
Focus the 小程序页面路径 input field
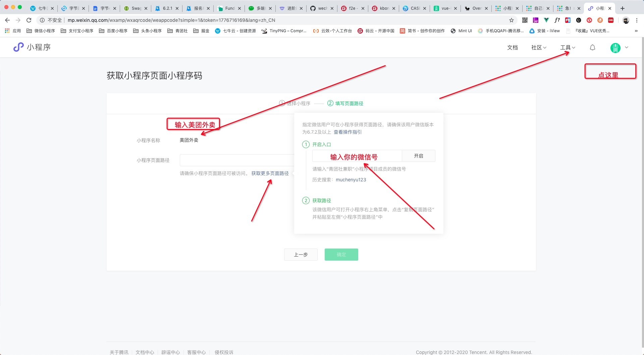(237, 160)
